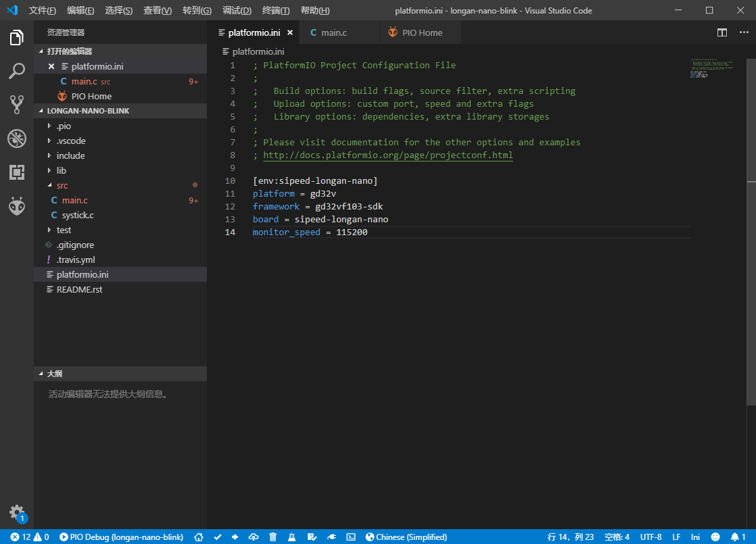This screenshot has height=544, width=756.
Task: Click the PlatformIO Run Task checklist icon
Action: pyautogui.click(x=312, y=537)
